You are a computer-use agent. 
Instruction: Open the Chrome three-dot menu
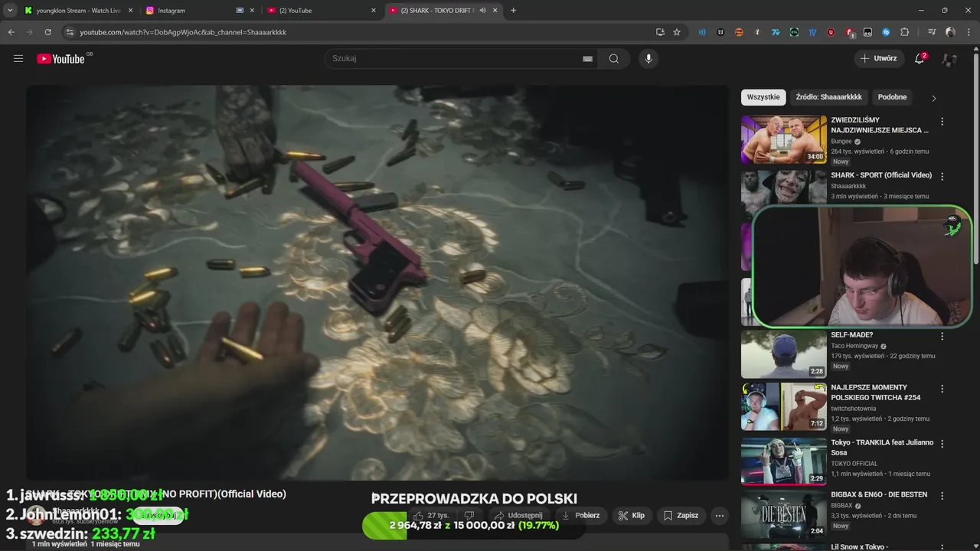969,32
